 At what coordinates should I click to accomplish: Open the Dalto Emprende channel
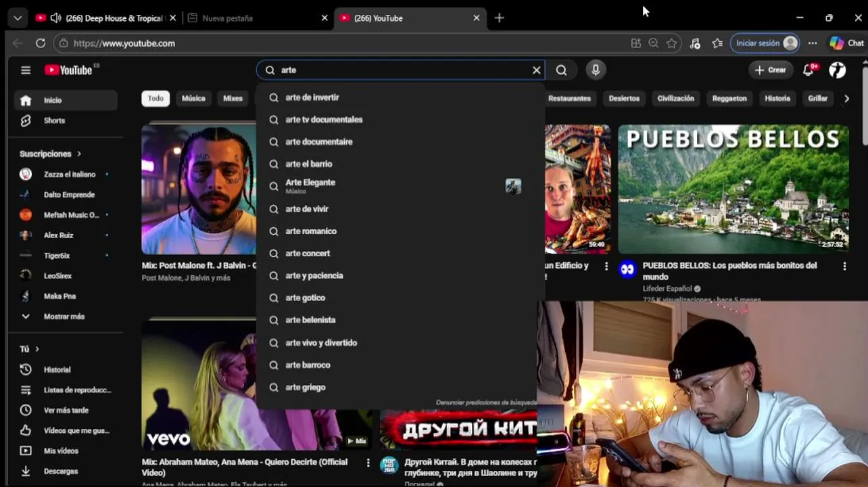[x=65, y=195]
